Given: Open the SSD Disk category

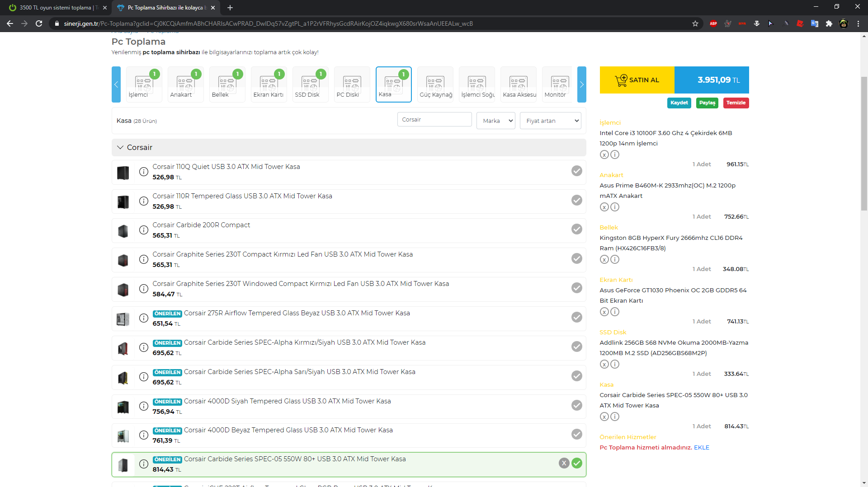Looking at the screenshot, I should tap(311, 84).
